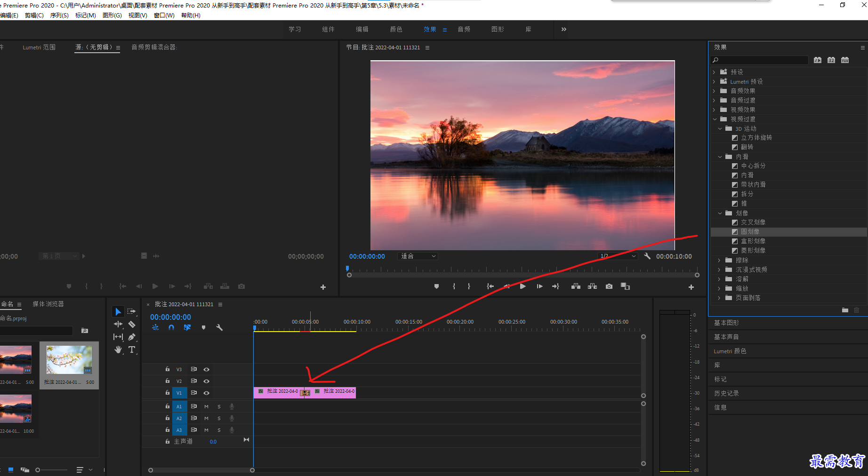Viewport: 868px width, 476px height.
Task: Play the program monitor sequence
Action: point(522,286)
